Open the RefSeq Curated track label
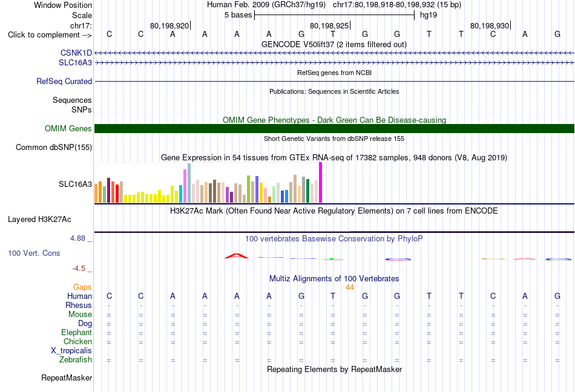 coord(64,81)
